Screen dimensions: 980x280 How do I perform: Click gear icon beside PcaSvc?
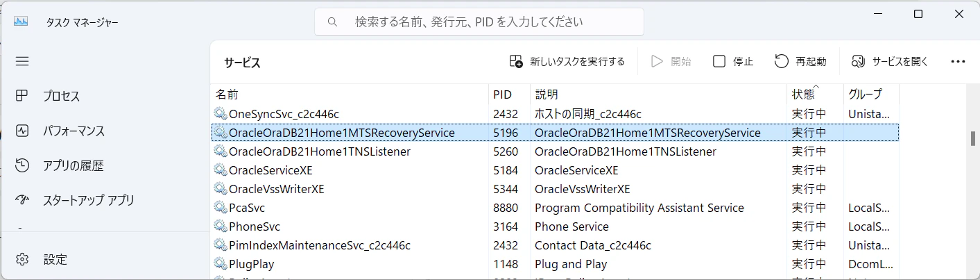pos(221,207)
